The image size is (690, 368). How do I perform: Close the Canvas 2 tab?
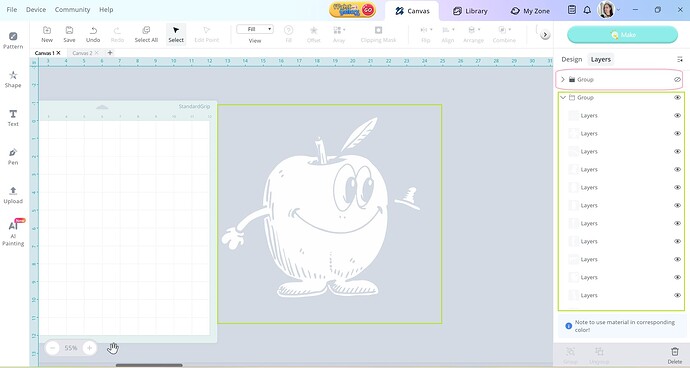tap(97, 53)
